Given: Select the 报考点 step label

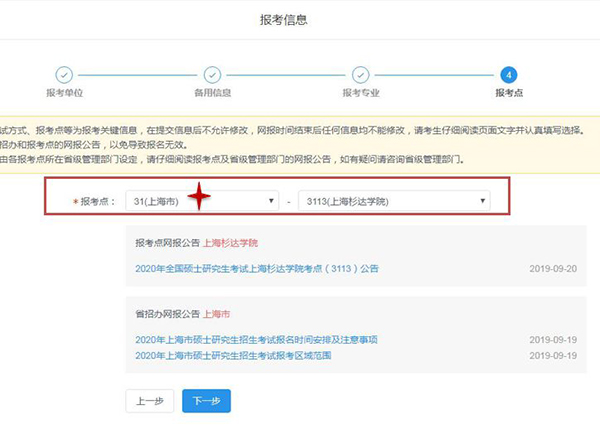Looking at the screenshot, I should [x=508, y=95].
